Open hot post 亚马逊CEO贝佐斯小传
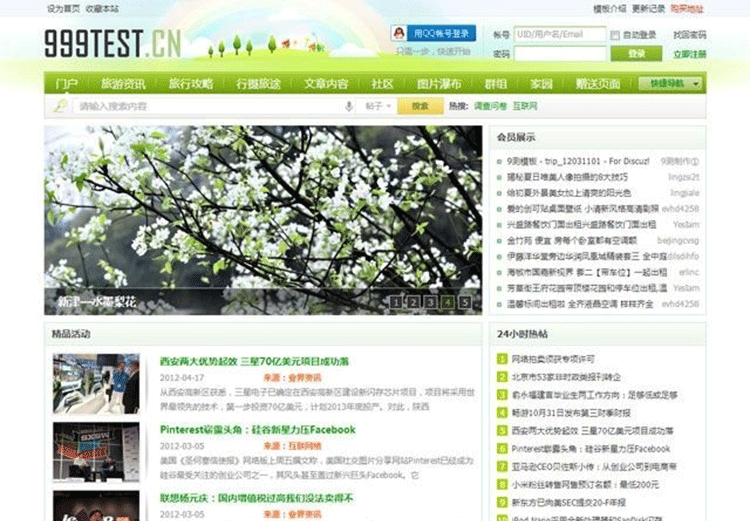 [x=594, y=466]
